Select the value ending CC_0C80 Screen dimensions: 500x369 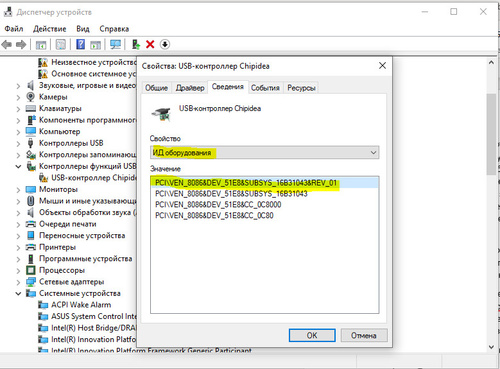(x=214, y=215)
